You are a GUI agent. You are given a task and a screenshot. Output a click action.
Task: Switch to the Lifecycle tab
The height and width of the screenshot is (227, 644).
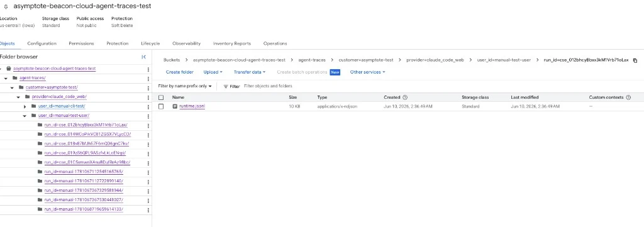150,43
